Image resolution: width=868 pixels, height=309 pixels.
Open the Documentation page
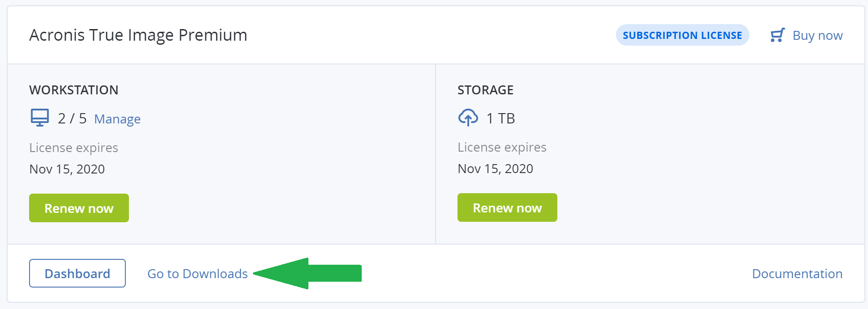(x=797, y=273)
